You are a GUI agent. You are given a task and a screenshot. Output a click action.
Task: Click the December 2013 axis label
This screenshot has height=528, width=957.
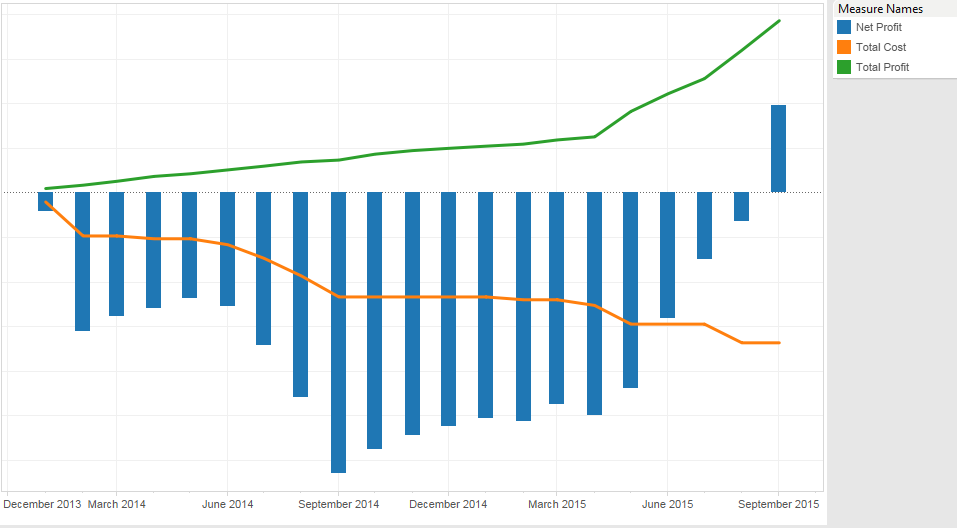[42, 504]
